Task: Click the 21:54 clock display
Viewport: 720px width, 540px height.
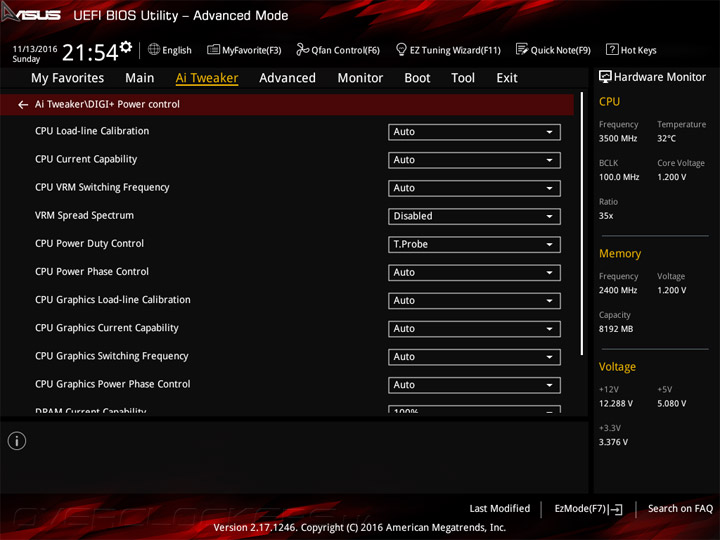Action: pos(90,53)
